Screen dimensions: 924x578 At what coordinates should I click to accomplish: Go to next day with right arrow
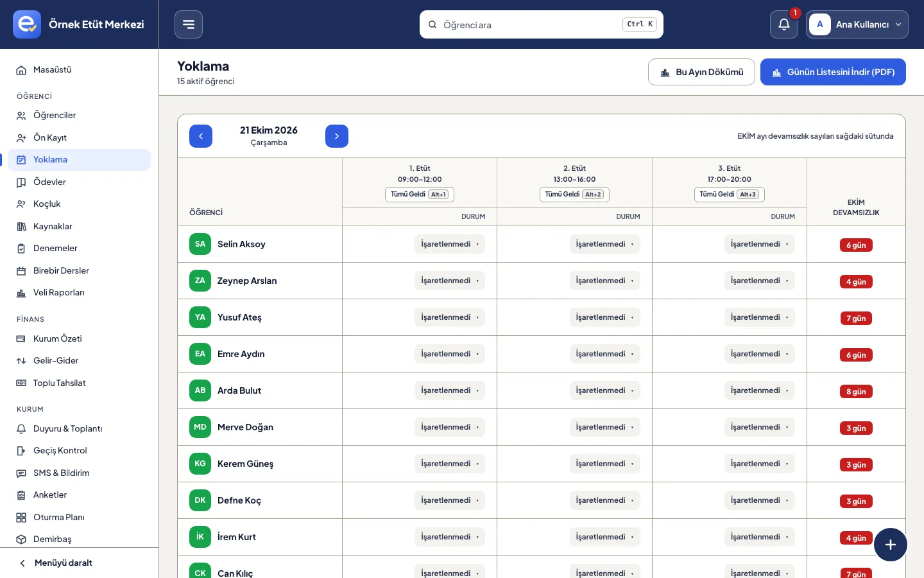(337, 136)
